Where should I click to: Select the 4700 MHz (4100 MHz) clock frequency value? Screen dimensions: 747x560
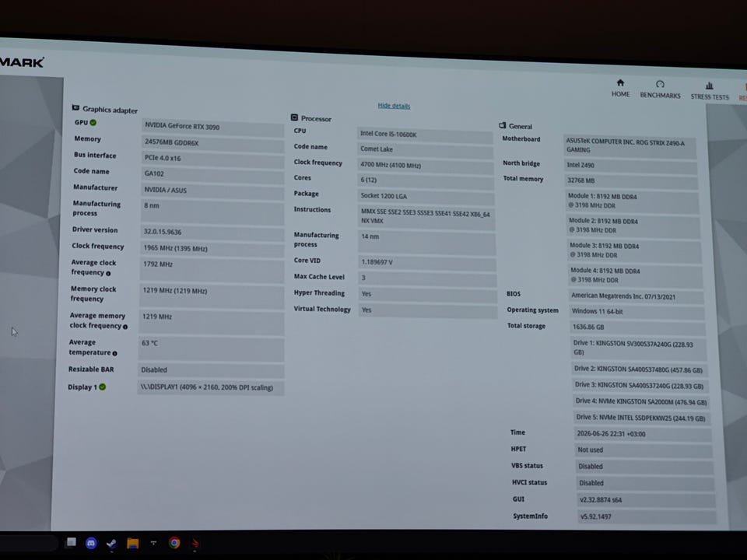[426, 165]
